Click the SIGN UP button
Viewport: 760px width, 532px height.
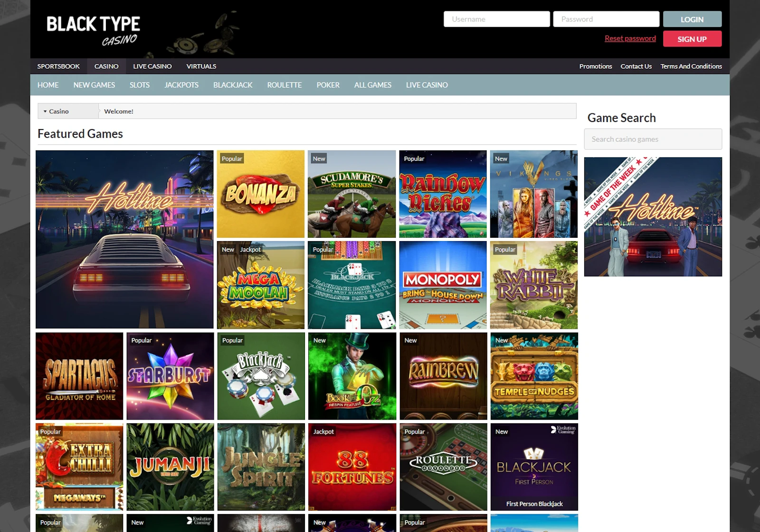(692, 38)
